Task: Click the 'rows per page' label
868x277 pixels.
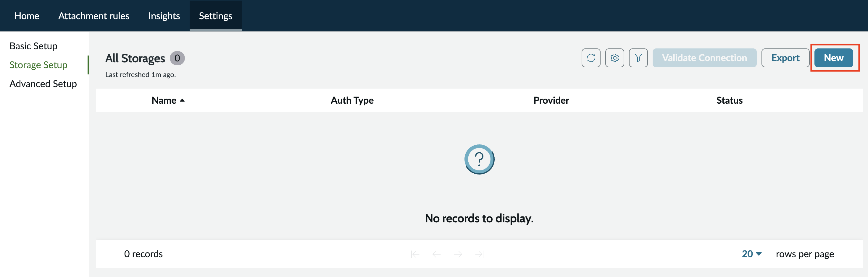Action: 805,254
